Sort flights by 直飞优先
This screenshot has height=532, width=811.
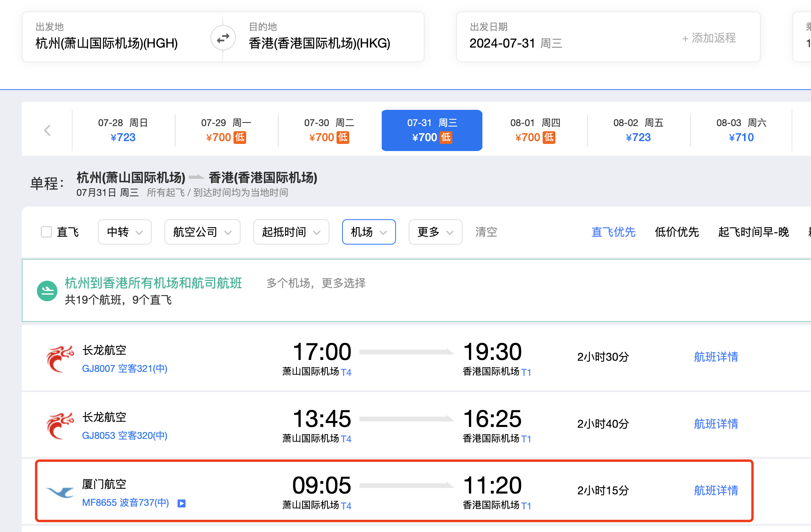point(613,232)
